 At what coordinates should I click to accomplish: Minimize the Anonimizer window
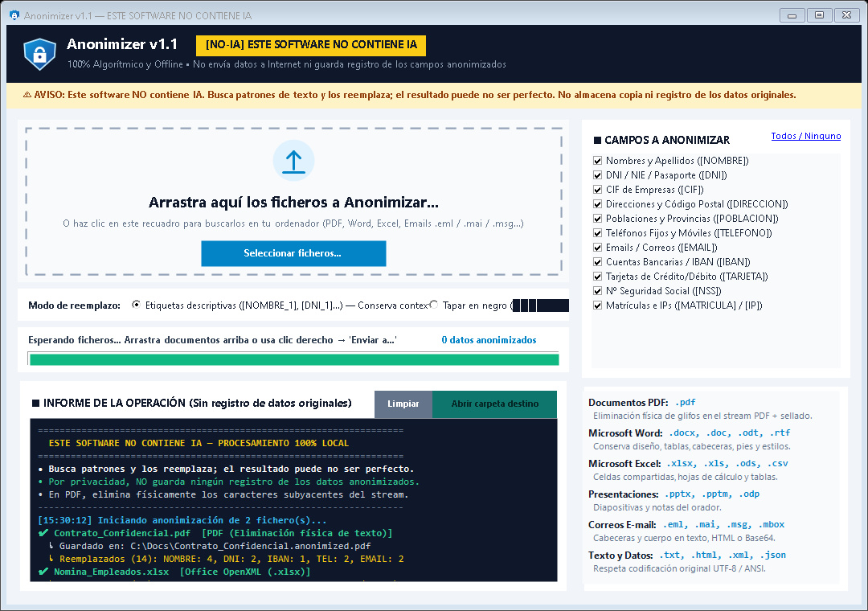pos(792,15)
